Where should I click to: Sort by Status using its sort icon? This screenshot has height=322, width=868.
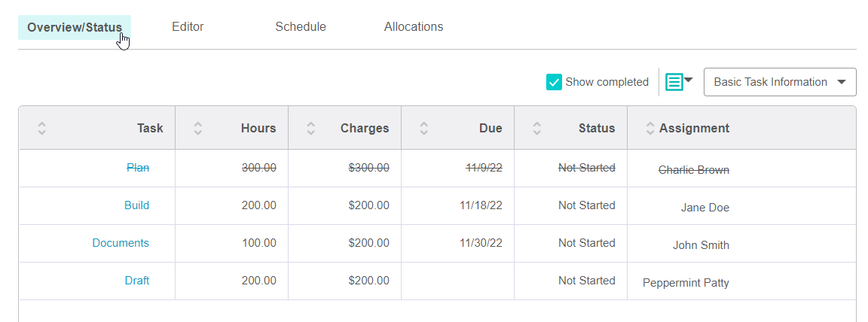tap(537, 129)
